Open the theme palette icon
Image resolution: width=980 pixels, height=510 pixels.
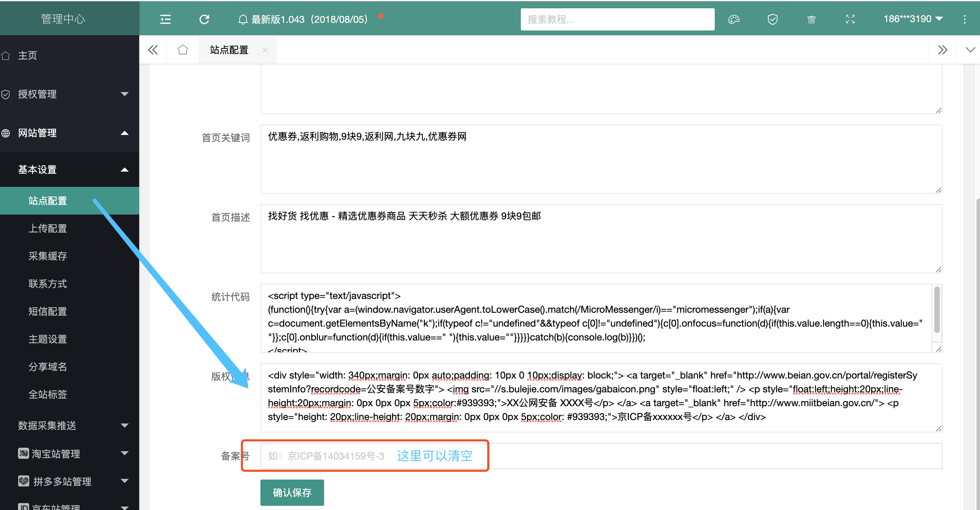click(x=733, y=19)
